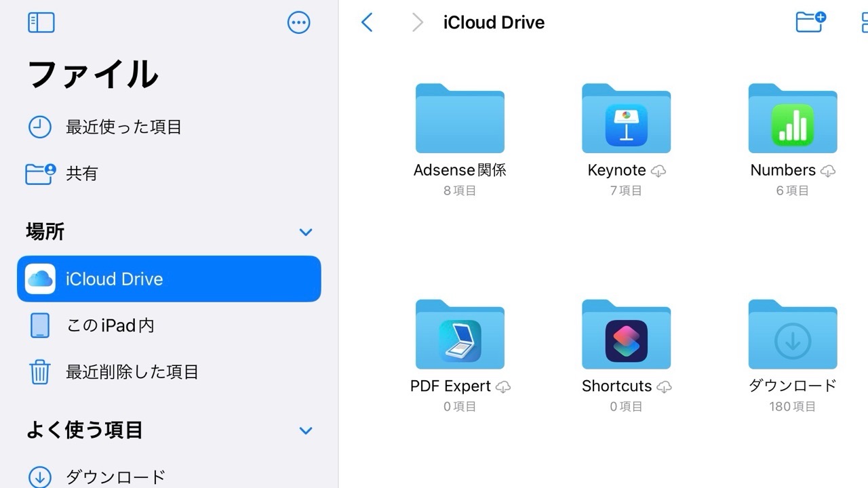
Task: Open the Adsense関係 folder
Action: [460, 119]
